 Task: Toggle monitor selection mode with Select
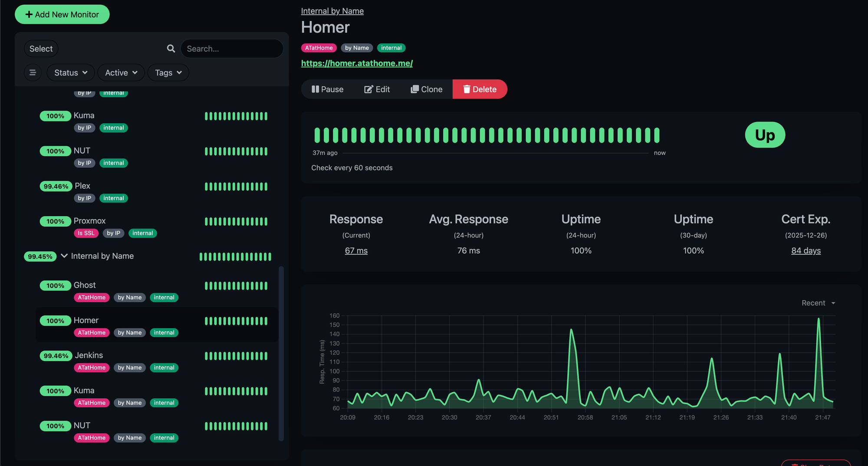coord(41,49)
